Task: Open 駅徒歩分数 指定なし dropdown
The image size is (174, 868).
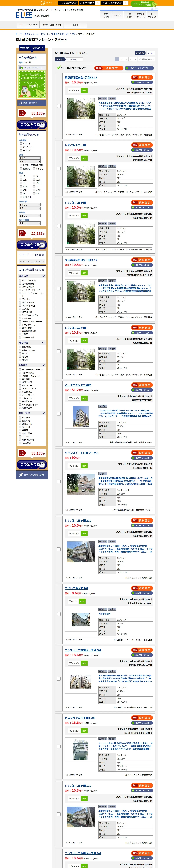Action: point(30,223)
